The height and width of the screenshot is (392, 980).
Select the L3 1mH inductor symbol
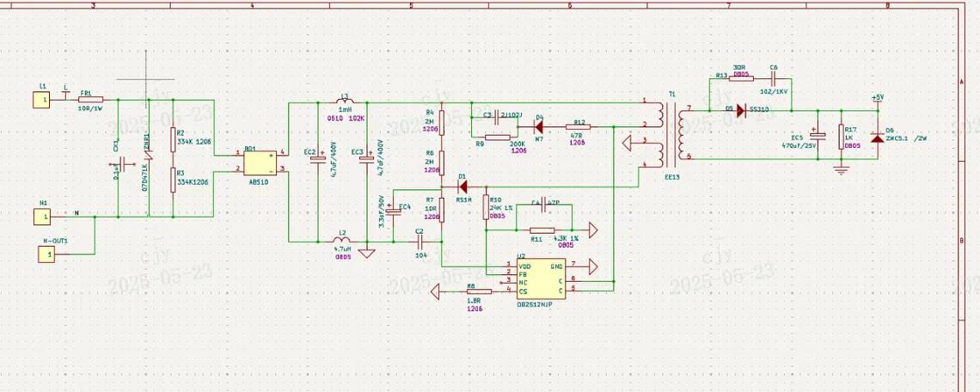click(x=344, y=101)
